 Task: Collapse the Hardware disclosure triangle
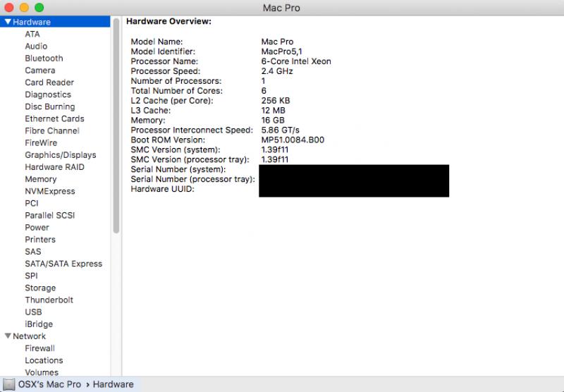click(8, 22)
